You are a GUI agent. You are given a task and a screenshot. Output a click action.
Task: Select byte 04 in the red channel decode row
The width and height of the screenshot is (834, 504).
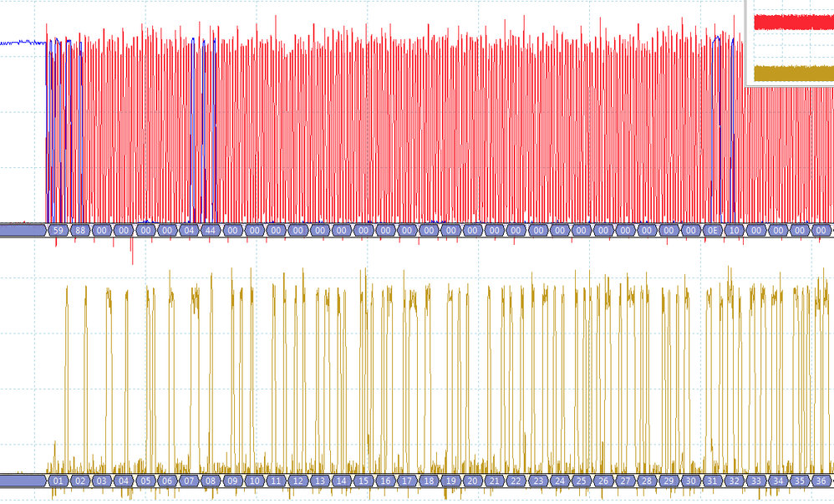(189, 231)
